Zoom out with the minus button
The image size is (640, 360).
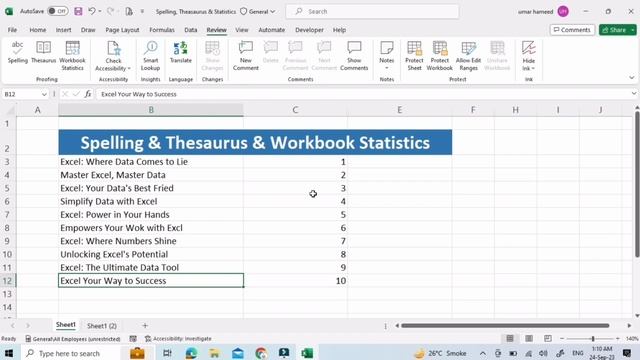tap(562, 338)
